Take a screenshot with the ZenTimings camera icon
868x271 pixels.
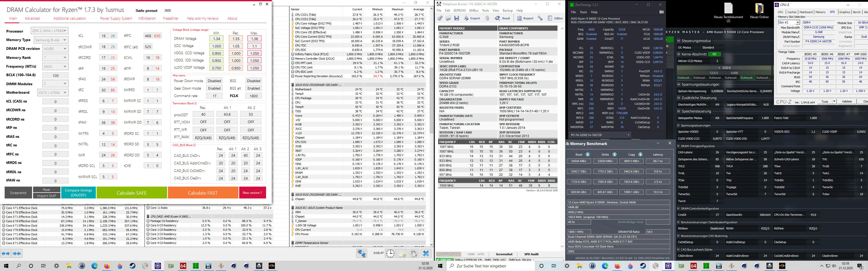(x=661, y=12)
